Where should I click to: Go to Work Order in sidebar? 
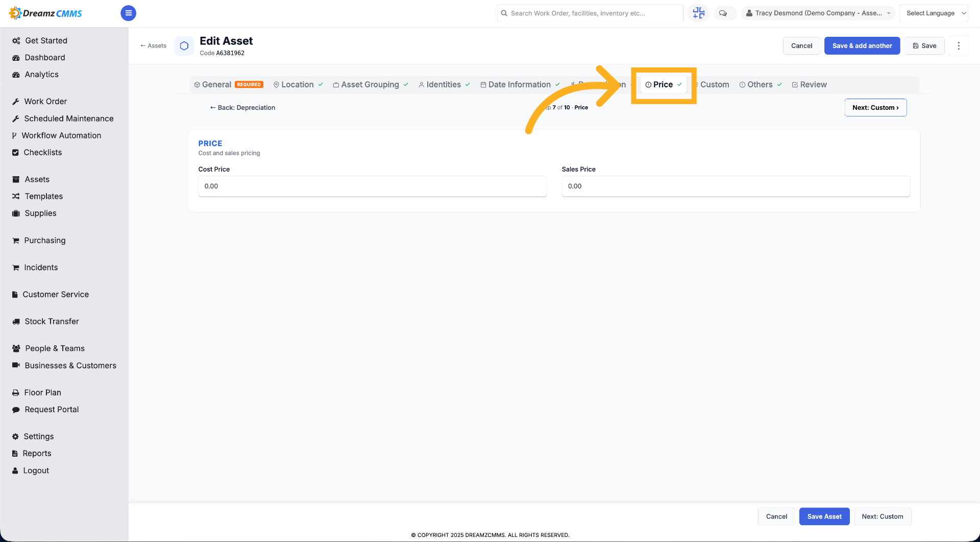point(45,102)
